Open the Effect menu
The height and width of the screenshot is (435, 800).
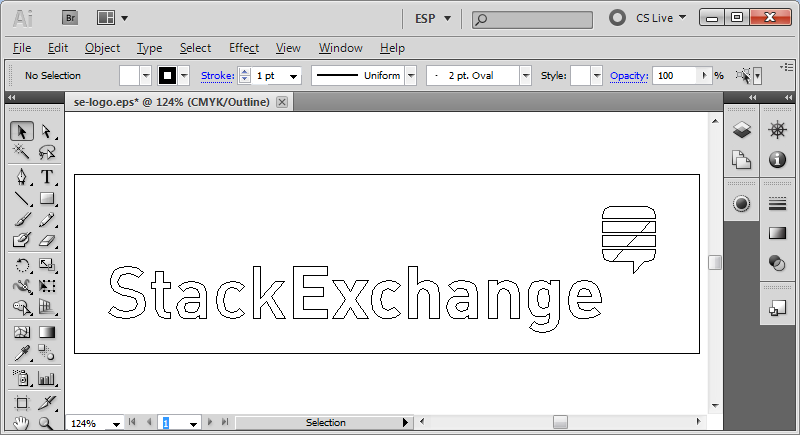coord(244,48)
